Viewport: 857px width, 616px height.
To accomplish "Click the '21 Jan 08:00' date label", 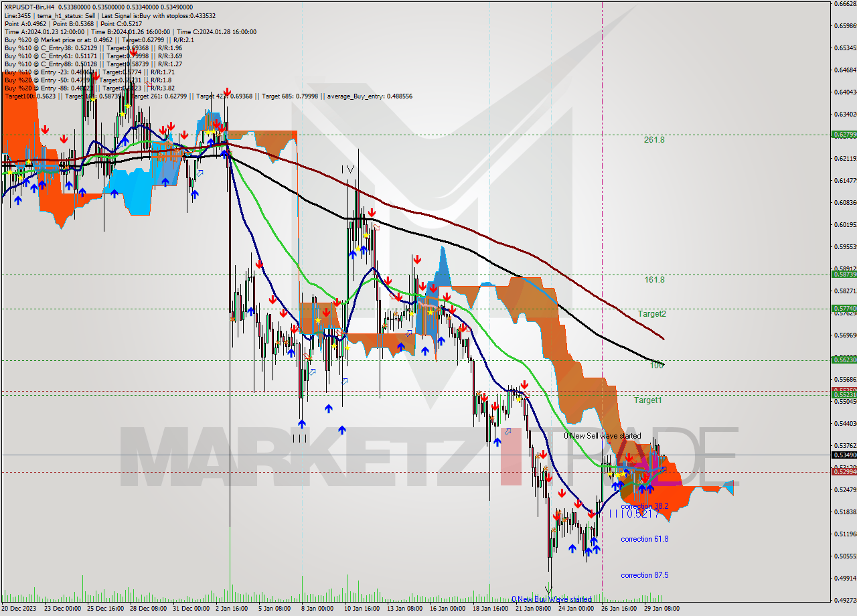I will (x=533, y=609).
